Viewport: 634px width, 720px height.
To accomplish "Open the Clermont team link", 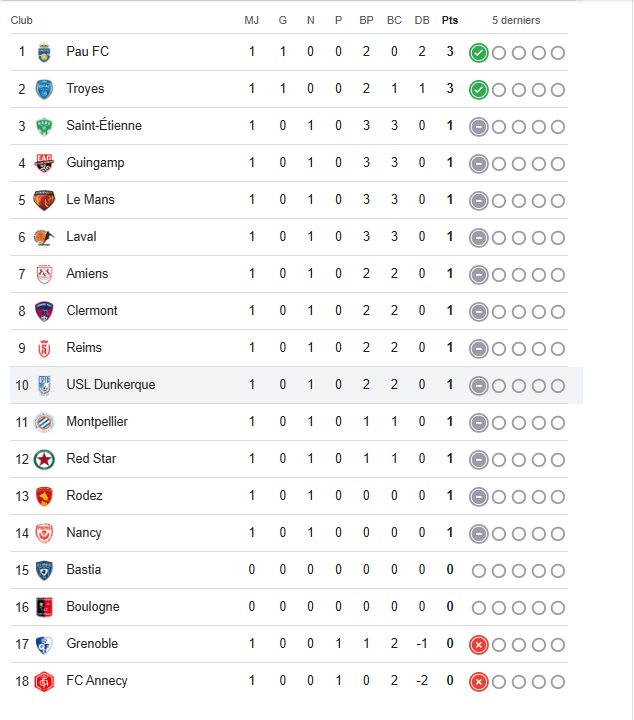I will pos(92,311).
